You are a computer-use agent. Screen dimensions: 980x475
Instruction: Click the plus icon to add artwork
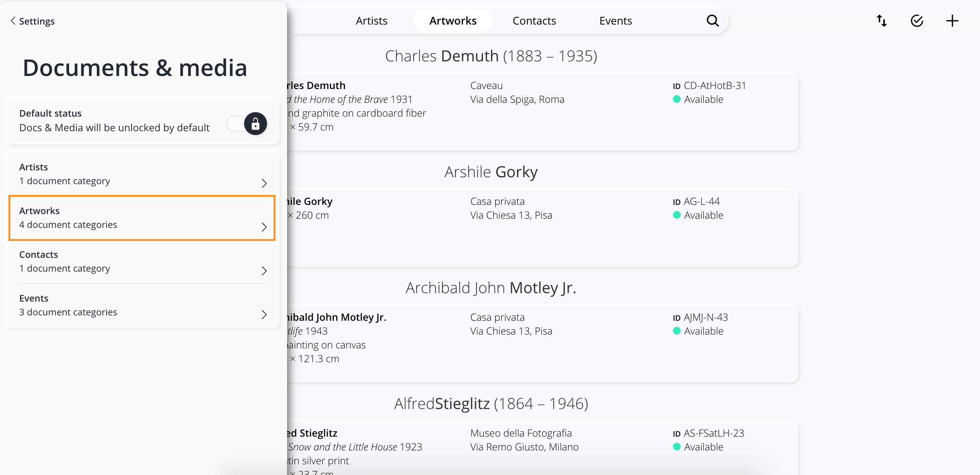952,21
